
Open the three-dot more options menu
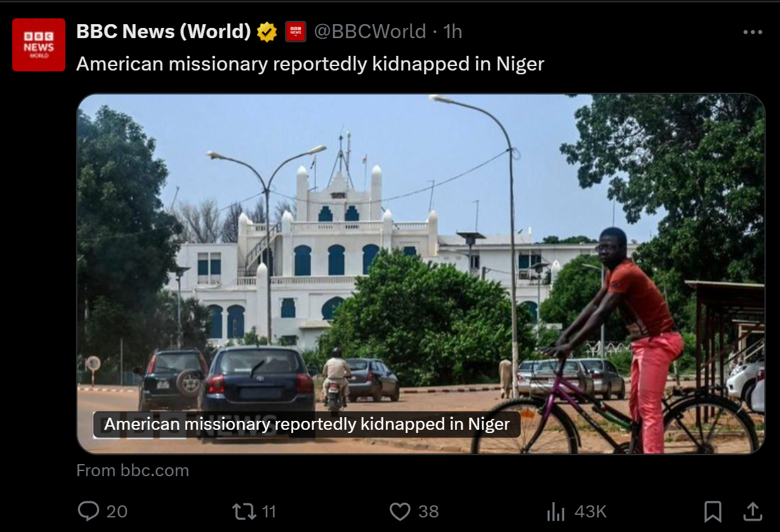point(753,32)
